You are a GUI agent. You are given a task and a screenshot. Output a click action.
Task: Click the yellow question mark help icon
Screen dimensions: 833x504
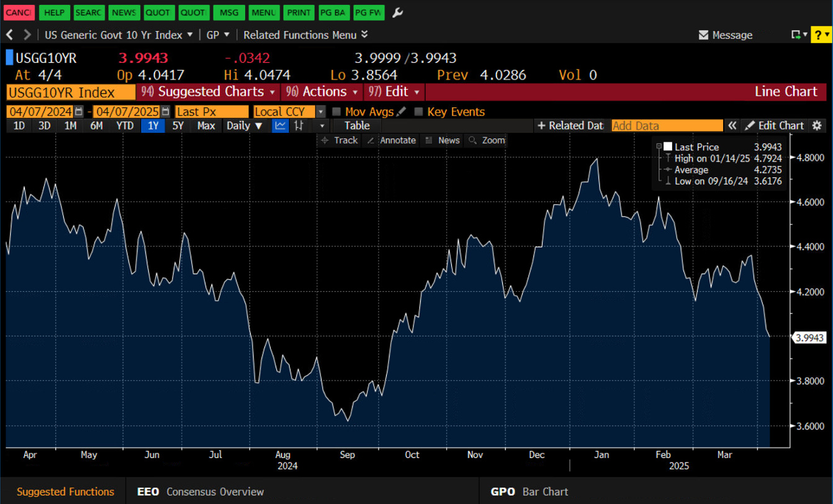coord(820,35)
